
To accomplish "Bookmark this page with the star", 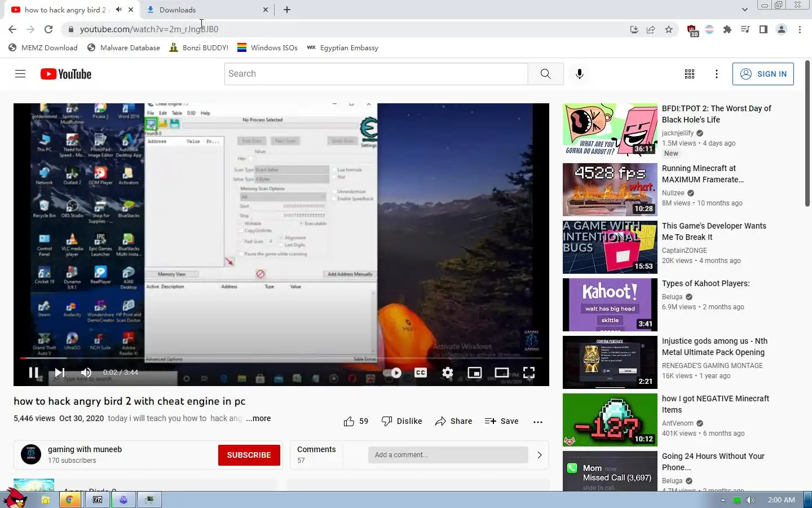I will 669,29.
